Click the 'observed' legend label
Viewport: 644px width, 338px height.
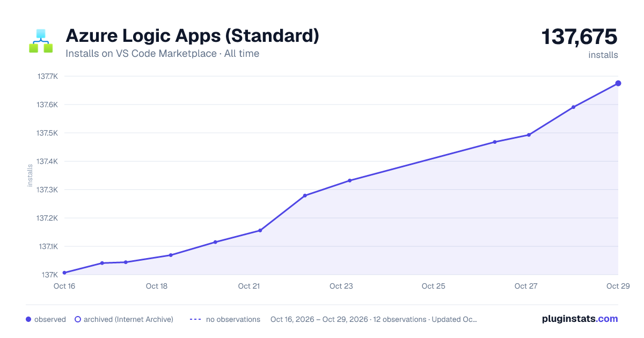click(50, 319)
